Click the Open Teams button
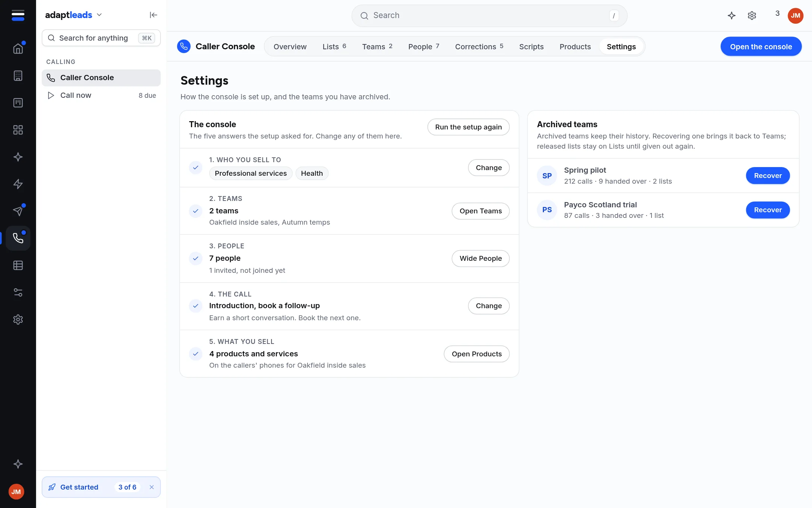Image resolution: width=812 pixels, height=508 pixels. (480, 211)
